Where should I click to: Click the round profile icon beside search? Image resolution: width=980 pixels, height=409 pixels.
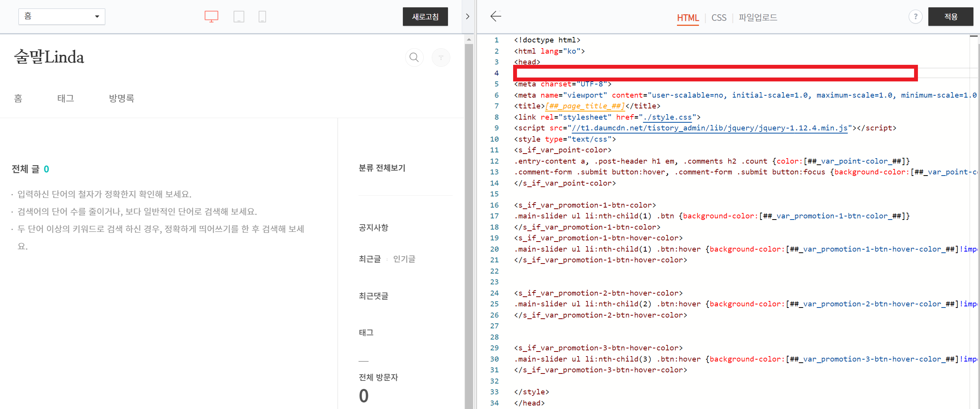point(441,57)
